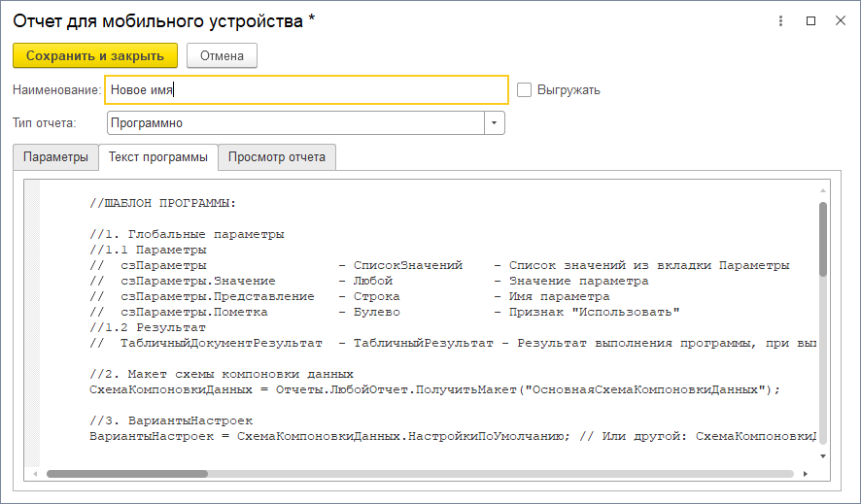Select the Текст программы tab
This screenshot has width=861, height=504.
(x=158, y=157)
